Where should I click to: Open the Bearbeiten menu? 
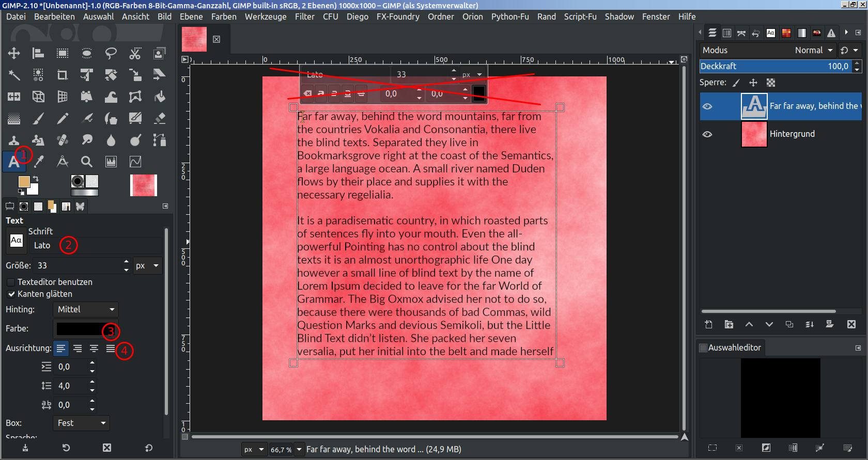(54, 17)
